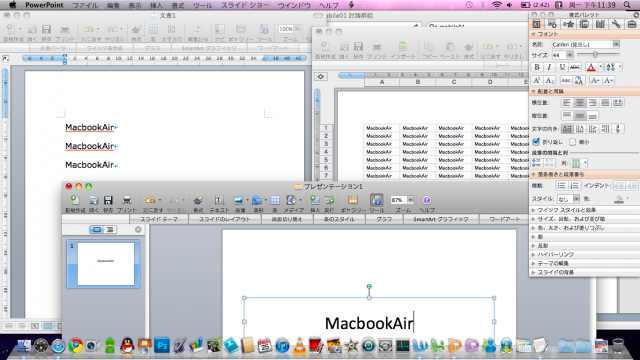The image size is (640, 360).
Task: Switch to the スライドのレイアウト tab
Action: (225, 219)
